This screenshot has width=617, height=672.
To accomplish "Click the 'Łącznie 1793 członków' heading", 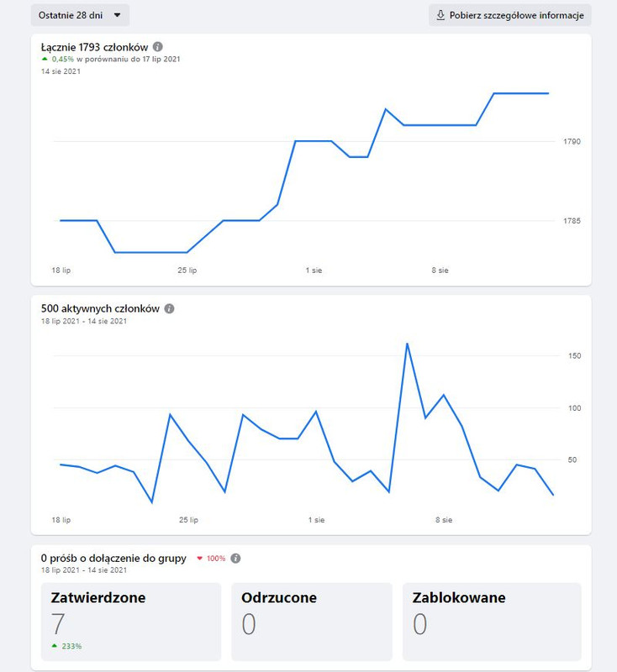I will tap(94, 47).
